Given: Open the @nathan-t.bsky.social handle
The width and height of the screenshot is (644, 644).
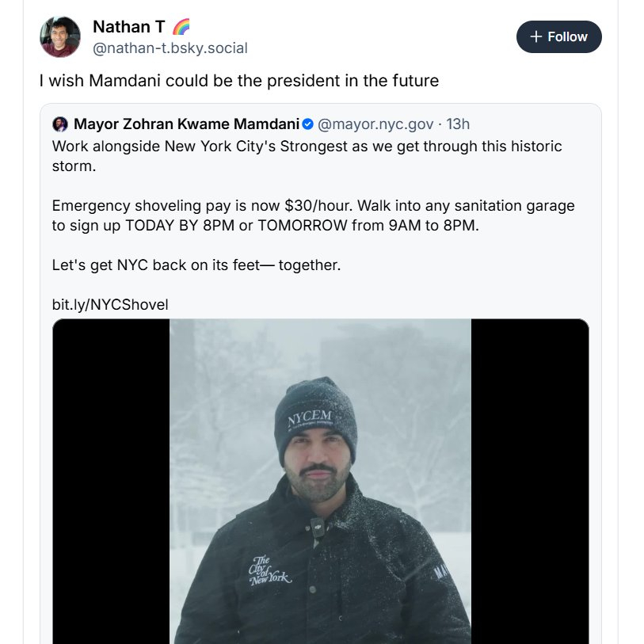Looking at the screenshot, I should pyautogui.click(x=170, y=48).
